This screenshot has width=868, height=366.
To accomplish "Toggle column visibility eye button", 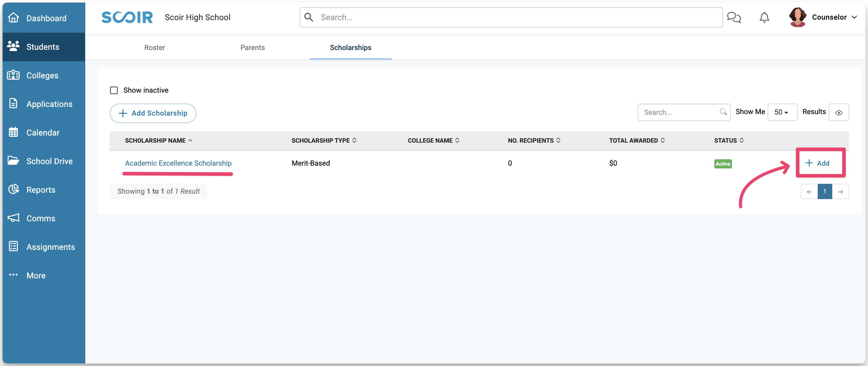I will pos(838,113).
